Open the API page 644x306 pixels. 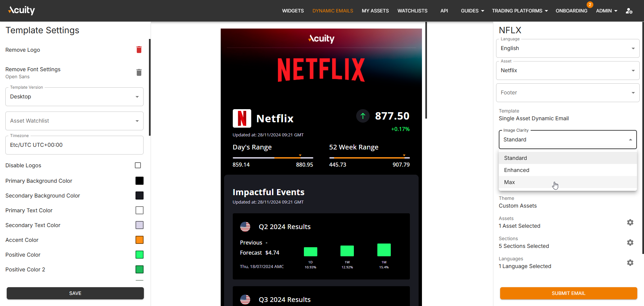click(x=444, y=11)
